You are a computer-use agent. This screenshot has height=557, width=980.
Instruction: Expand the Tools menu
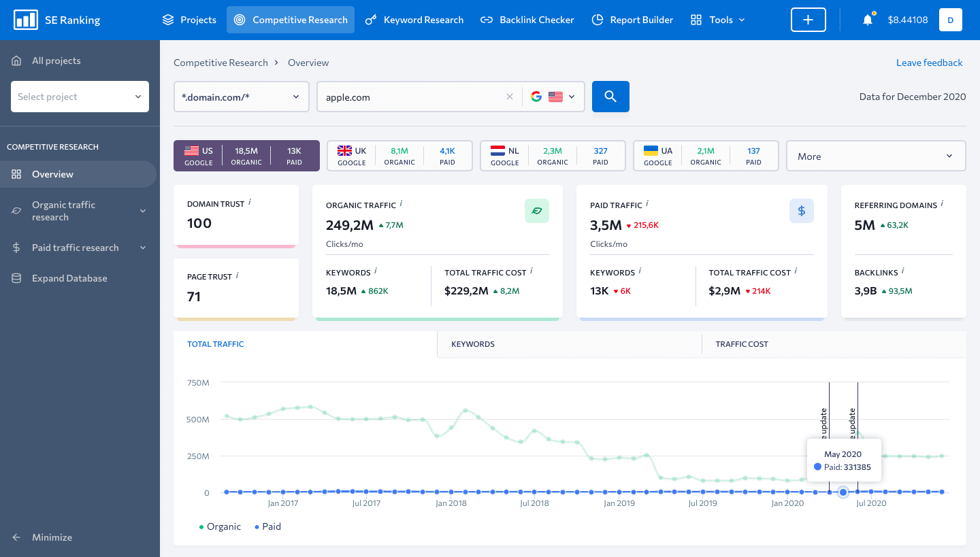click(718, 20)
